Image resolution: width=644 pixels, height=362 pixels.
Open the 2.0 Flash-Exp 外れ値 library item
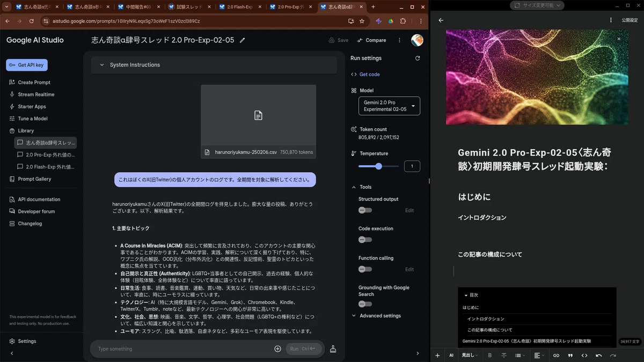click(x=46, y=167)
